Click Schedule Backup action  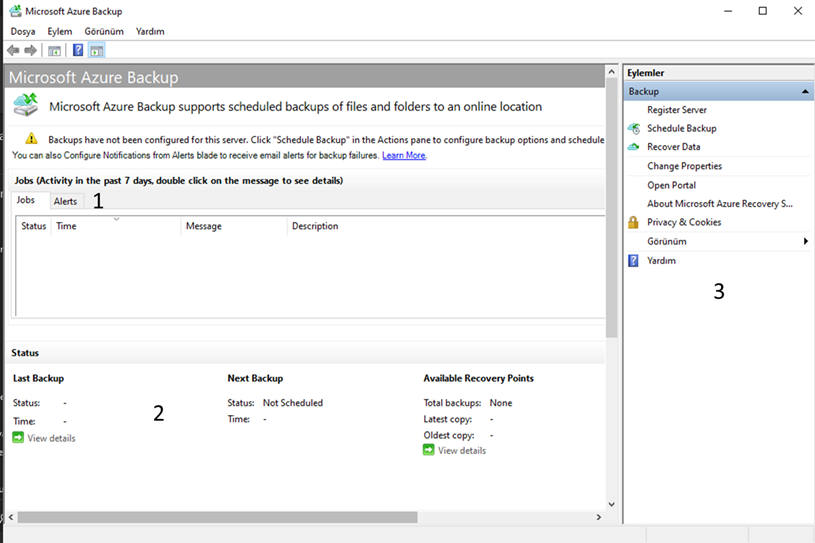tap(681, 128)
